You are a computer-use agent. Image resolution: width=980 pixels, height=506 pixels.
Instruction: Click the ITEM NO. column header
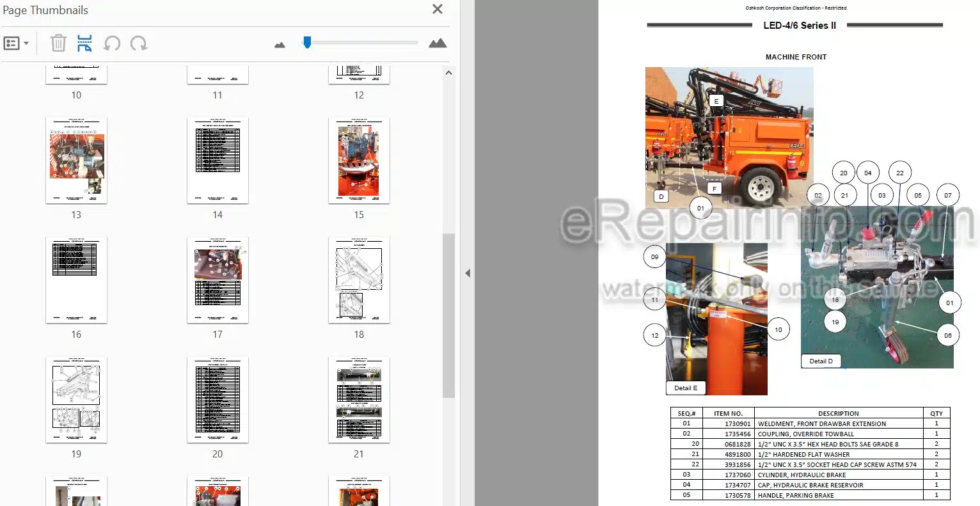click(728, 413)
